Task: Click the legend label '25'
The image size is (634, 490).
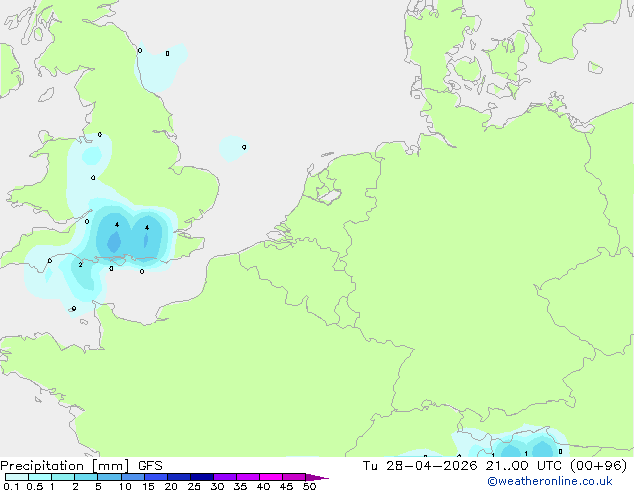Action: click(x=194, y=486)
